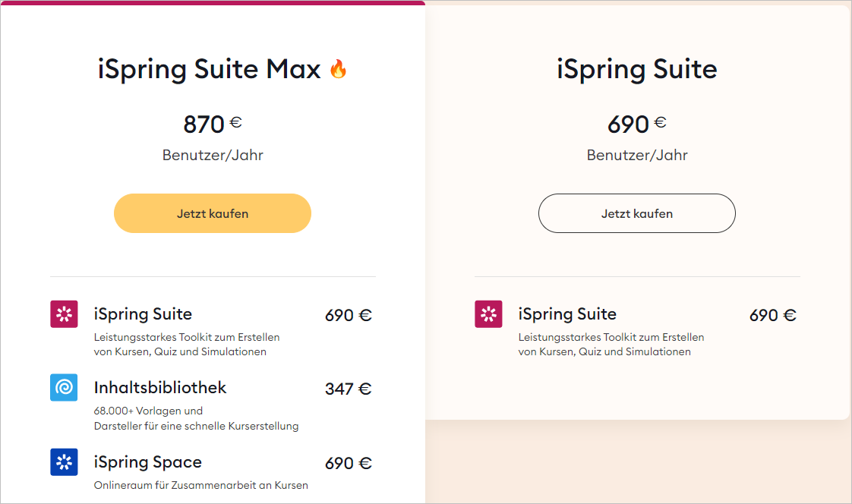Click the iSpring Suite Max heading
The image size is (852, 504).
pyautogui.click(x=210, y=70)
